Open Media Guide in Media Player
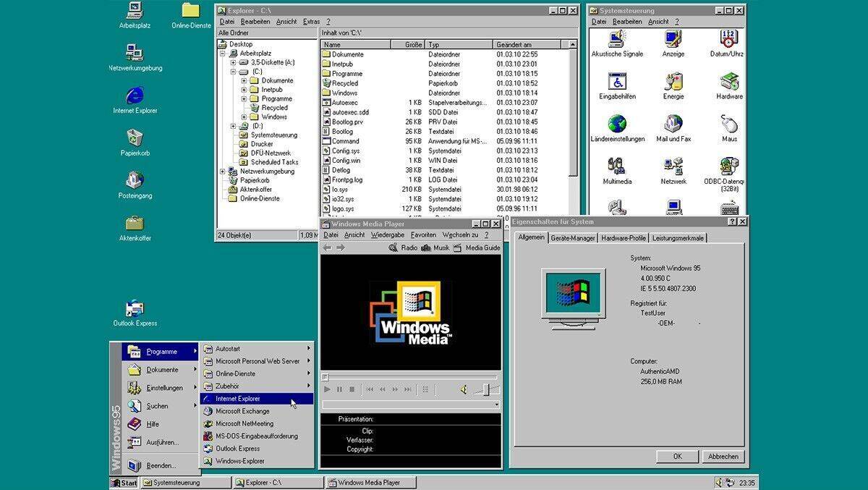868x490 pixels. (x=476, y=248)
